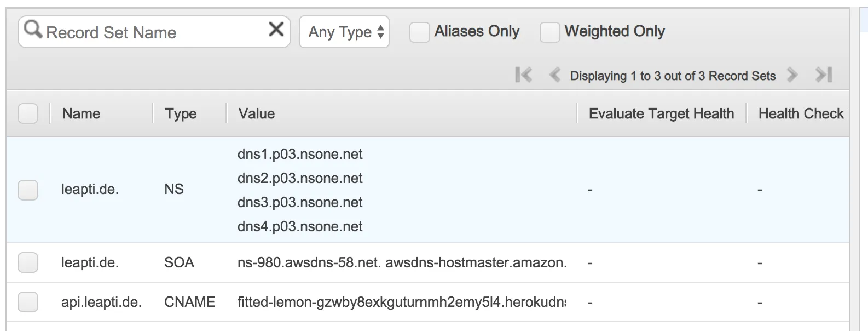Go to previous page of record sets
Viewport: 868px width, 331px height.
click(554, 75)
